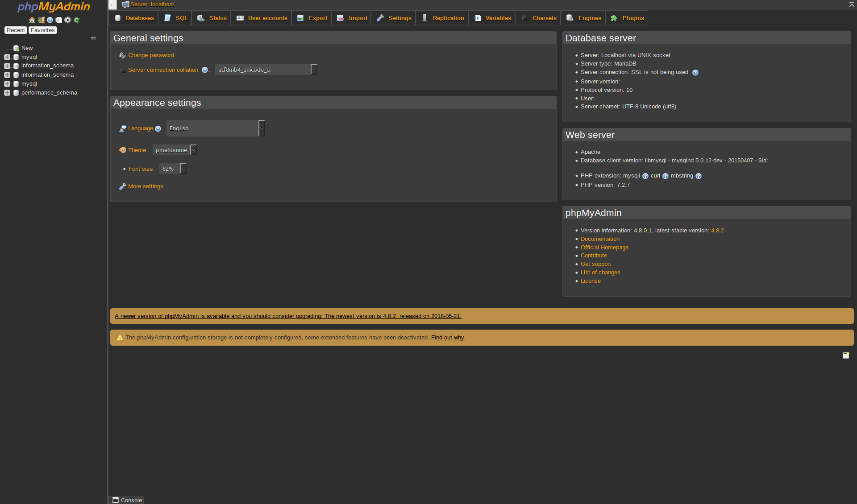Image resolution: width=857 pixels, height=504 pixels.
Task: Expand the mysql database tree node
Action: (7, 57)
